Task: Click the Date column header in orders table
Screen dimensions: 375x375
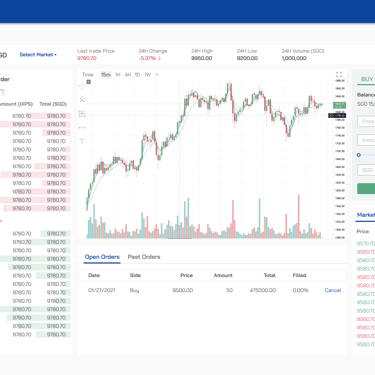Action: (x=94, y=275)
